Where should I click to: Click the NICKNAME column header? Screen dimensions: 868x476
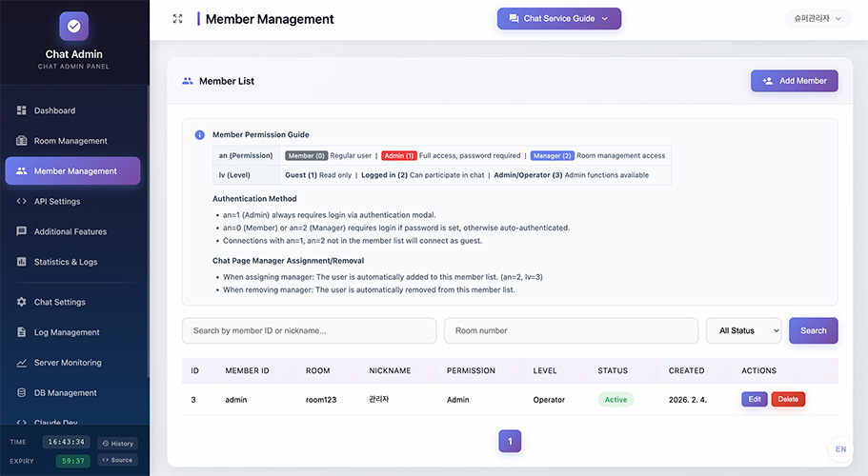point(390,371)
